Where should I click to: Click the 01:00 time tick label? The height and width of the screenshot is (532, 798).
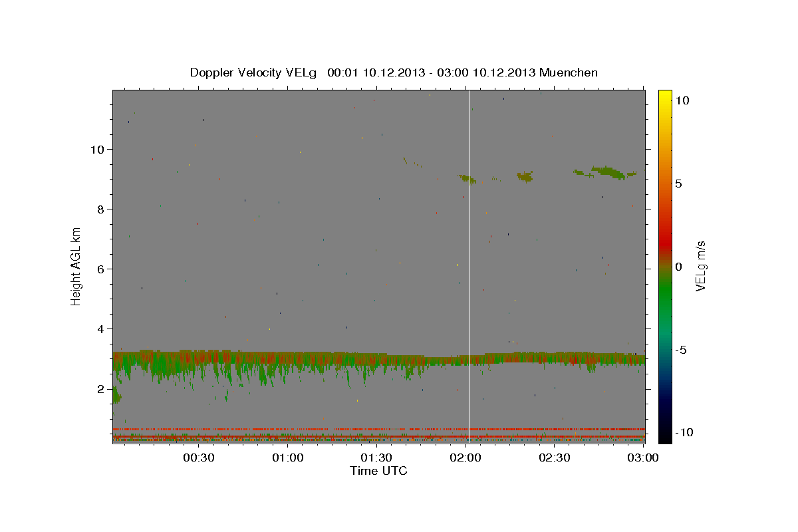288,458
